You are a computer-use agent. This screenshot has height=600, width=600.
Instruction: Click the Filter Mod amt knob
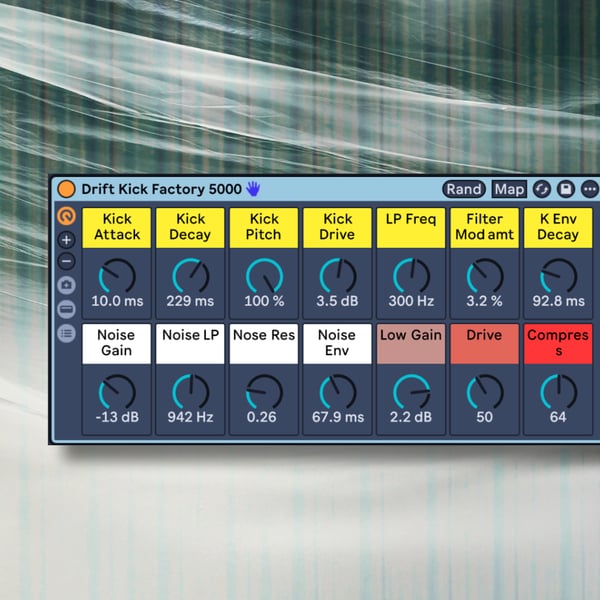tap(485, 276)
